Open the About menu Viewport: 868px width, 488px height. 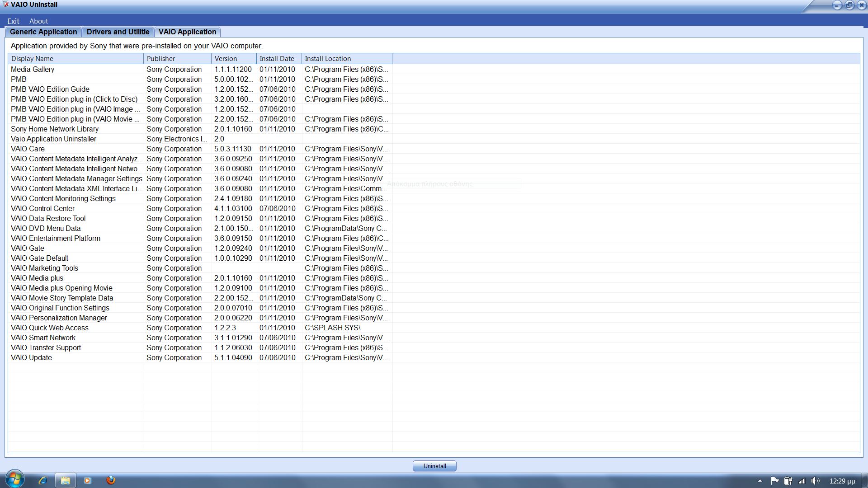[x=38, y=21]
